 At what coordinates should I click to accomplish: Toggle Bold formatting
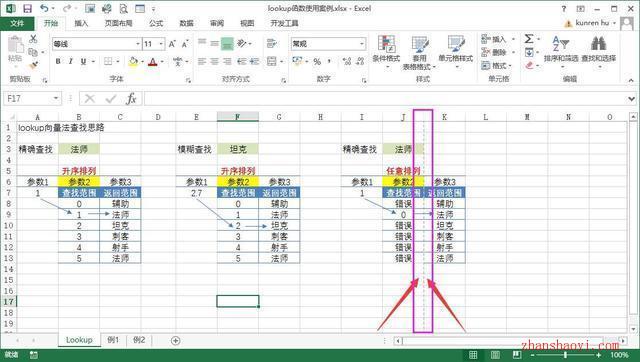[x=58, y=62]
